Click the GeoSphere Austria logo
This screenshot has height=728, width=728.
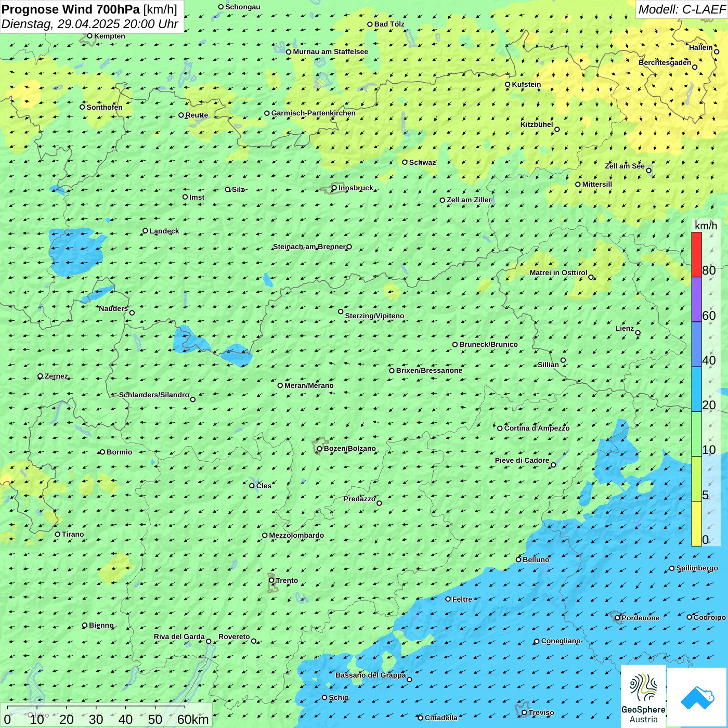[643, 696]
